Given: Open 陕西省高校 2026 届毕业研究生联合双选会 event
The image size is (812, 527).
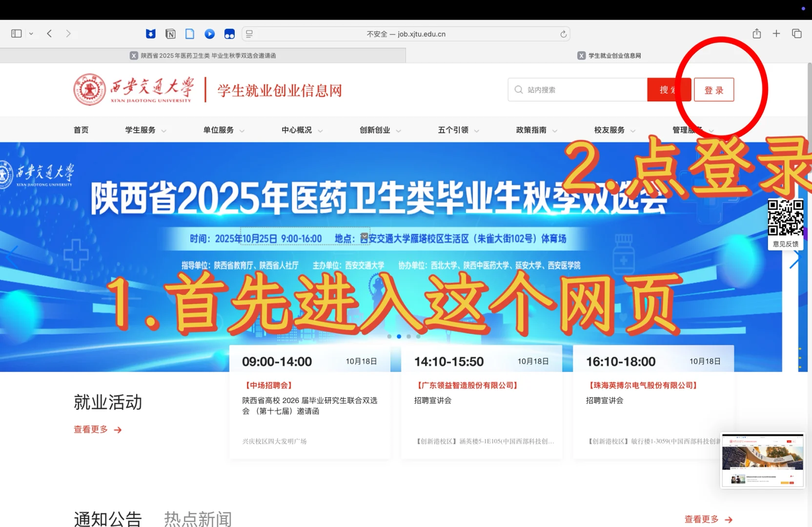Looking at the screenshot, I should [x=310, y=405].
